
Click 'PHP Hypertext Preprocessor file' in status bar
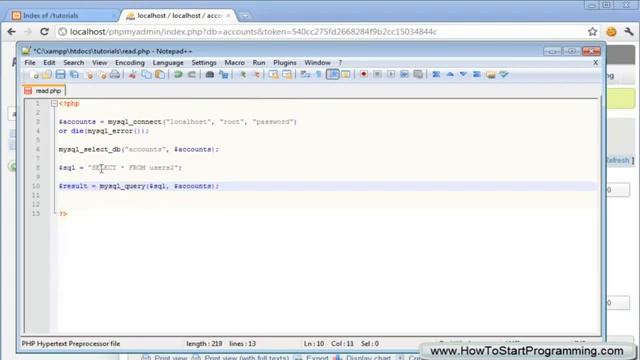[71, 344]
